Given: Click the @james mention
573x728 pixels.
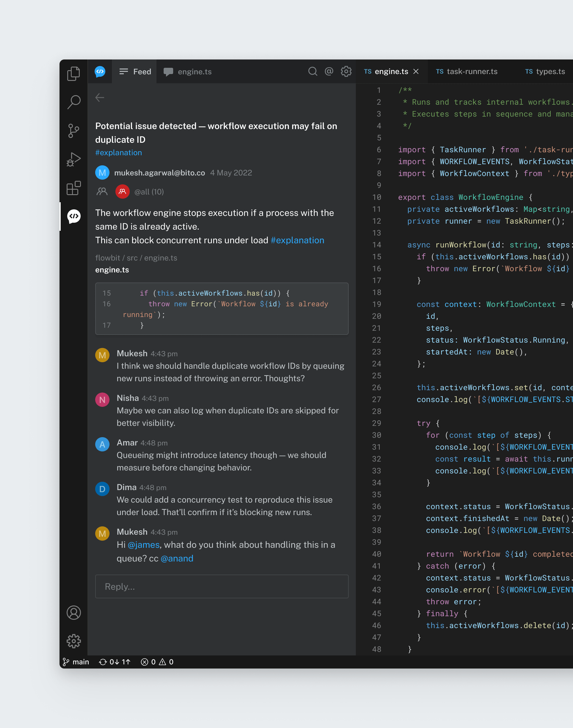Looking at the screenshot, I should pyautogui.click(x=144, y=545).
